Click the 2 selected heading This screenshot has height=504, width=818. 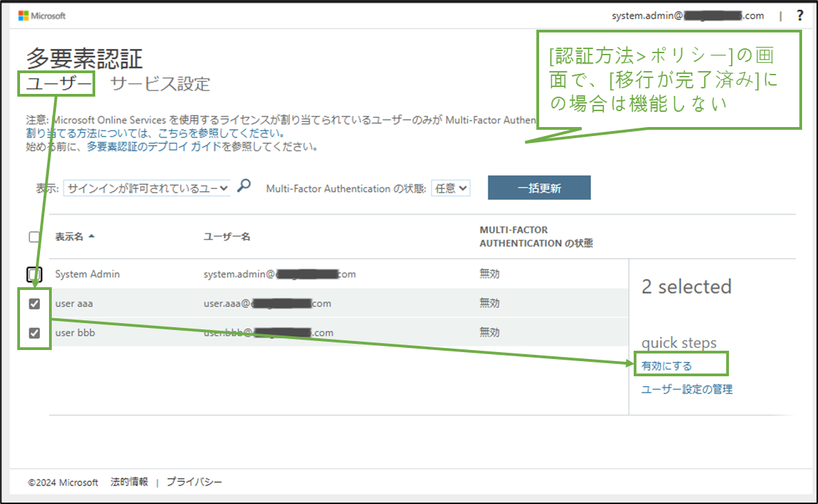[x=687, y=287]
